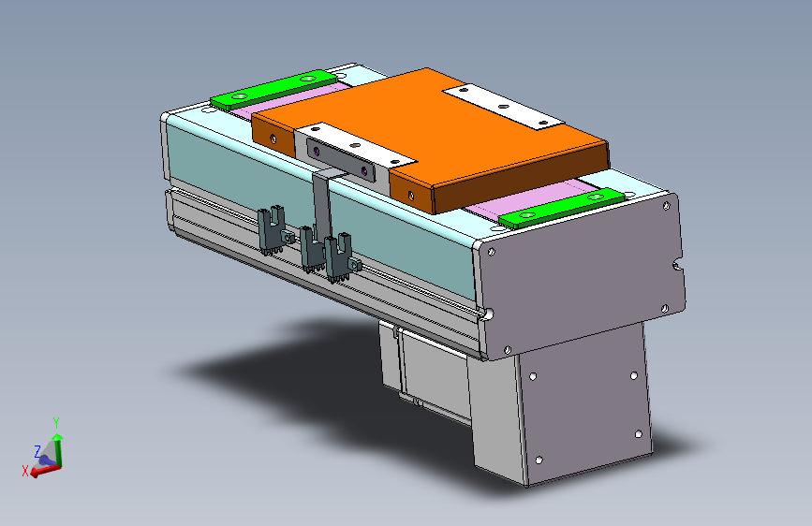
Task: Select the leftmost photoelectric sensor on the rail
Action: [x=272, y=229]
